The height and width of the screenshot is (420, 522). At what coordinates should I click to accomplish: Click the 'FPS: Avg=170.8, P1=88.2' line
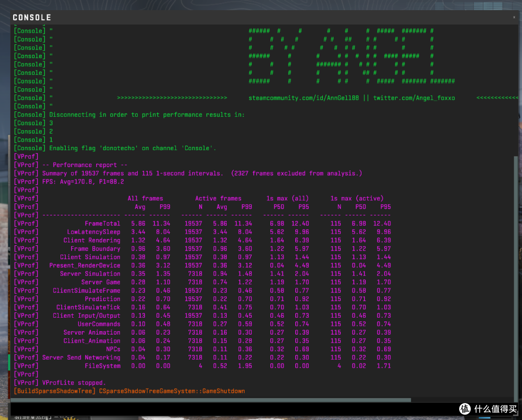pos(69,182)
